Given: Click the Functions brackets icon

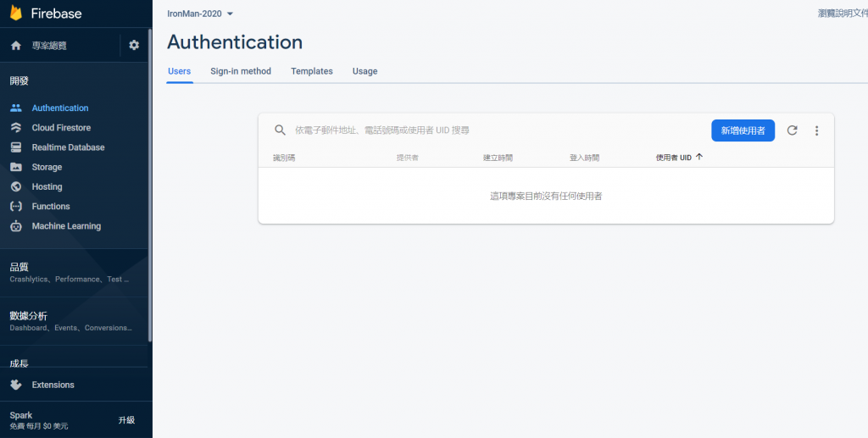Looking at the screenshot, I should 16,206.
